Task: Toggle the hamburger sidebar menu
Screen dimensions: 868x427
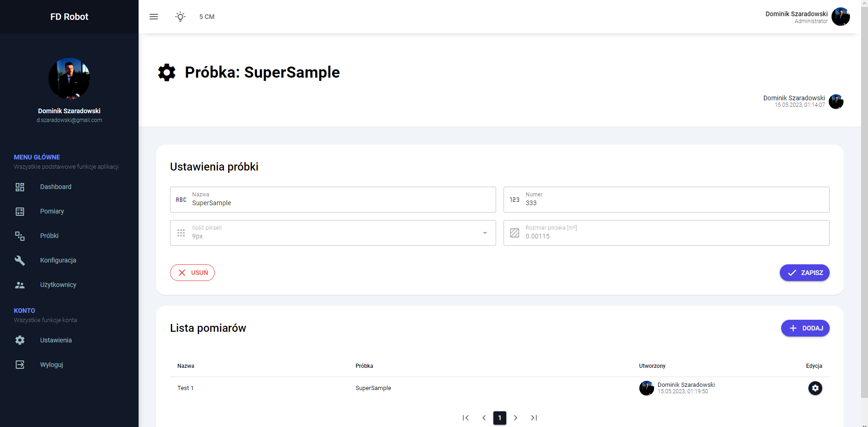Action: 154,17
